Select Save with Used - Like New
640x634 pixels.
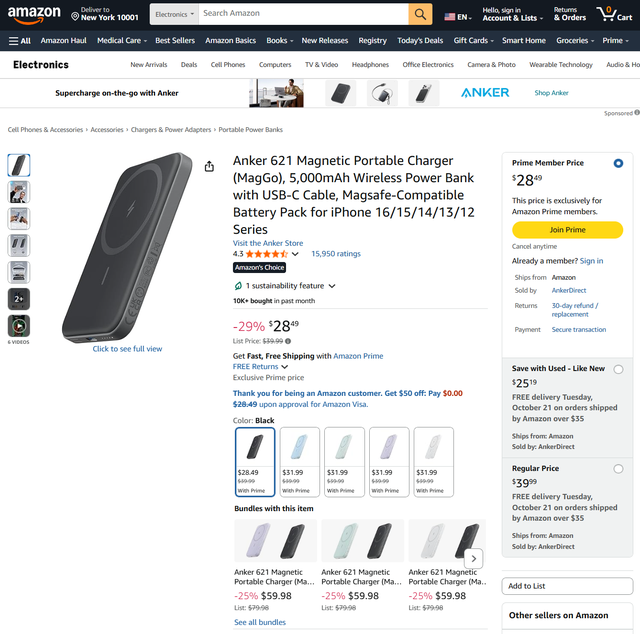[618, 369]
